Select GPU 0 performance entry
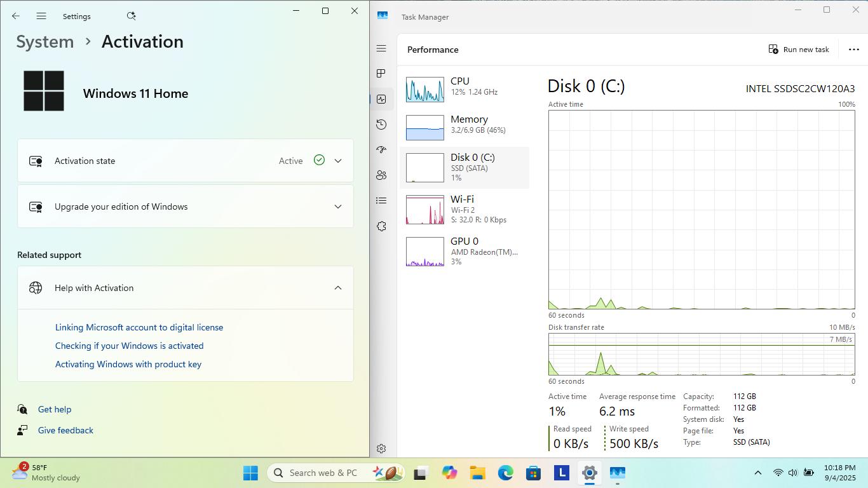868x488 pixels. click(465, 252)
